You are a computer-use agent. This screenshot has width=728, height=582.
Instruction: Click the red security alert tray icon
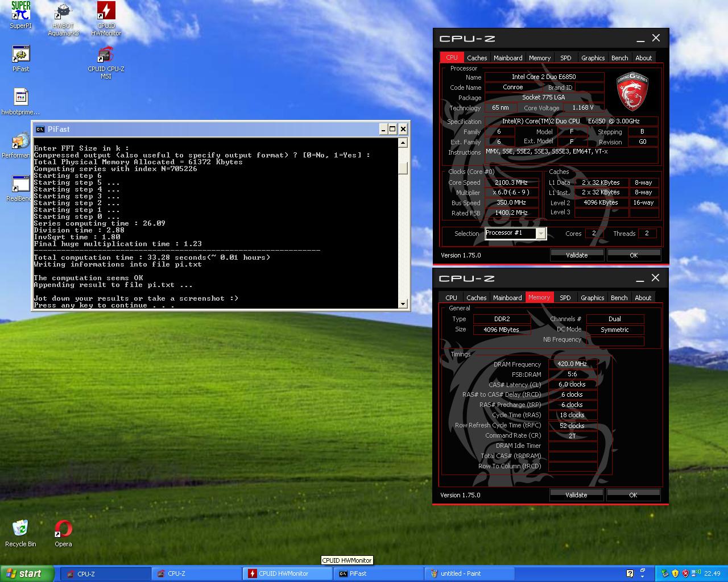685,573
